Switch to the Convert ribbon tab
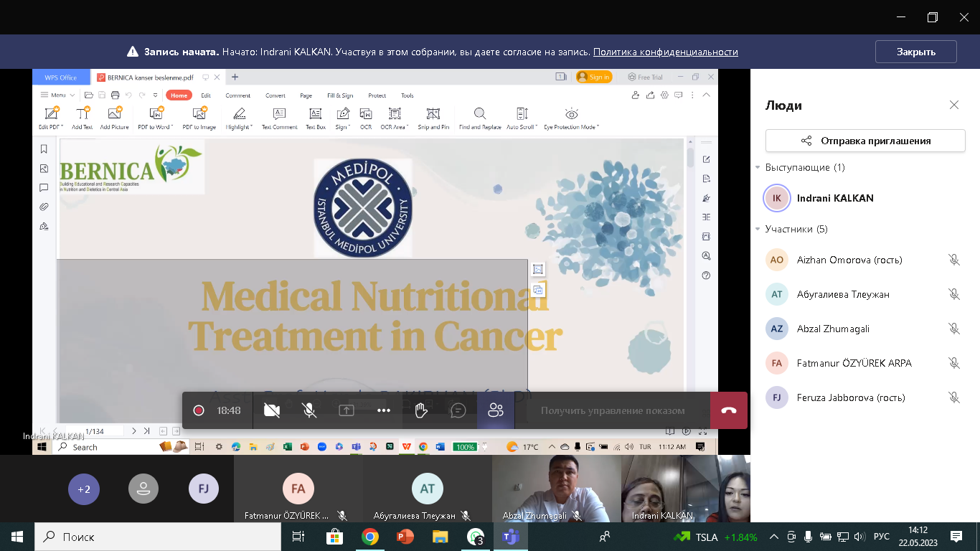980x551 pixels. point(275,95)
